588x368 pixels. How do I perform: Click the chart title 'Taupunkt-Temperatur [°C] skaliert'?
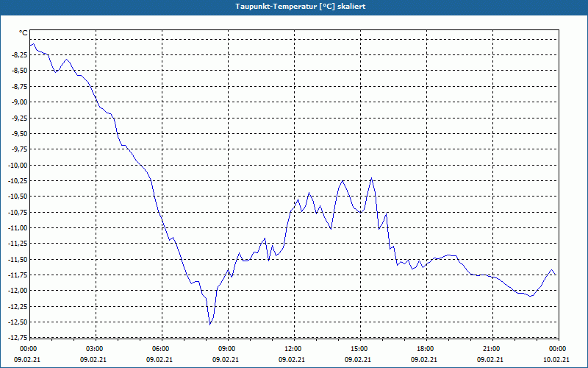pyautogui.click(x=301, y=7)
